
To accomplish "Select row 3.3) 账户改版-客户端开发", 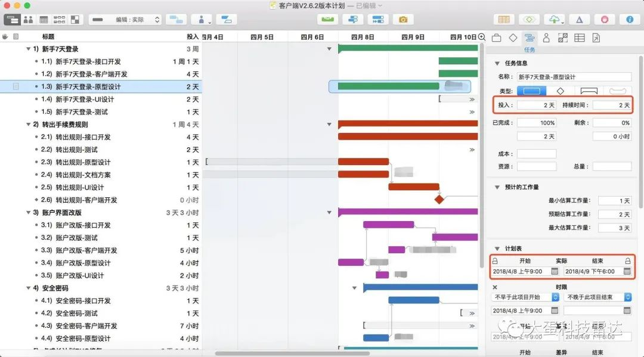I will click(101, 250).
